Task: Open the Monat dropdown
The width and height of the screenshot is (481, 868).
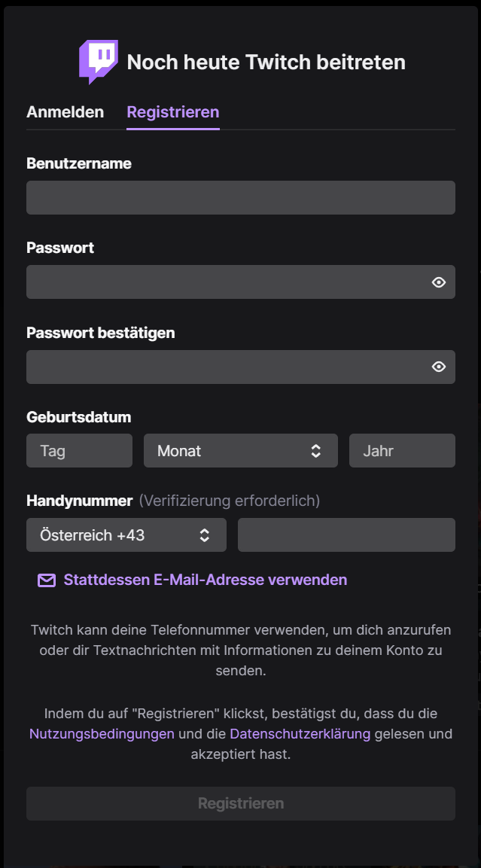Action: [x=240, y=450]
